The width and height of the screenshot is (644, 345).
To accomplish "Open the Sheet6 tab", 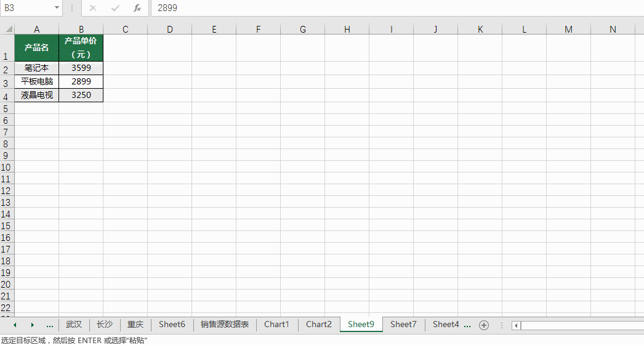I will click(x=172, y=325).
